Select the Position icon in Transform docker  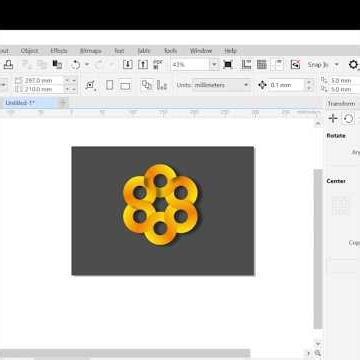point(333,118)
